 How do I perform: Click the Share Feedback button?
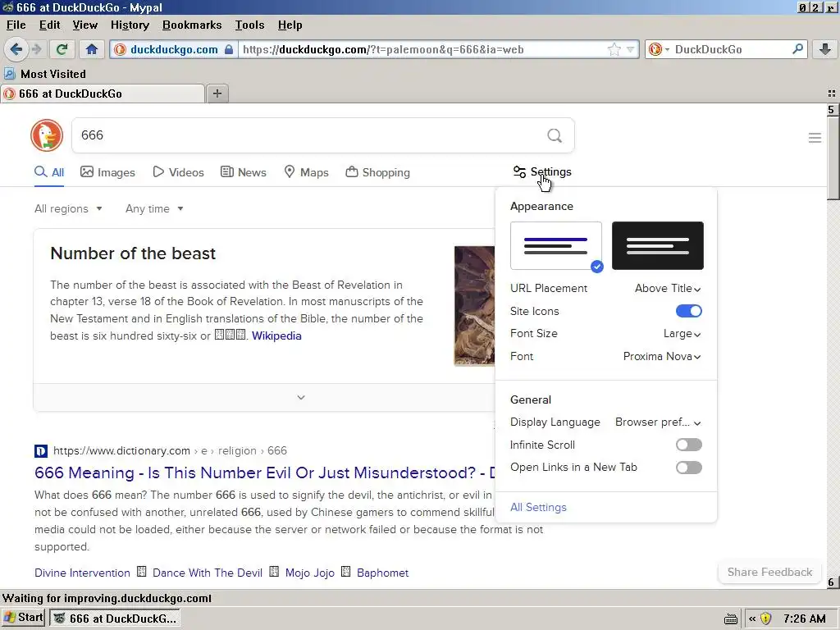[x=769, y=572]
